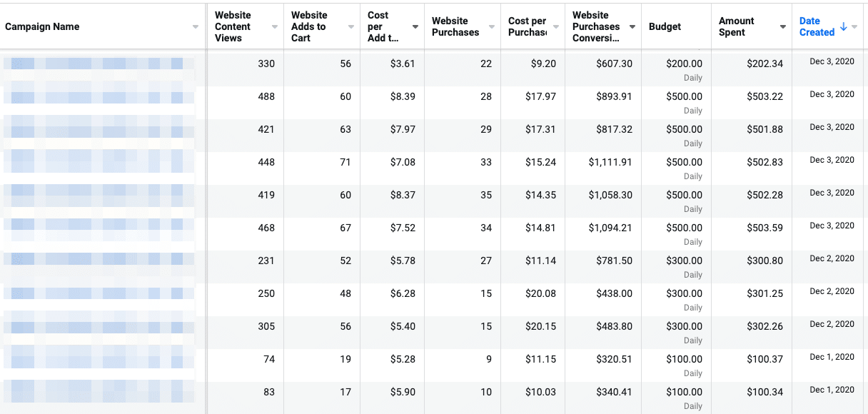The height and width of the screenshot is (414, 868).
Task: Select the campaign row with $1,111.91 conversion value
Action: pos(99,163)
